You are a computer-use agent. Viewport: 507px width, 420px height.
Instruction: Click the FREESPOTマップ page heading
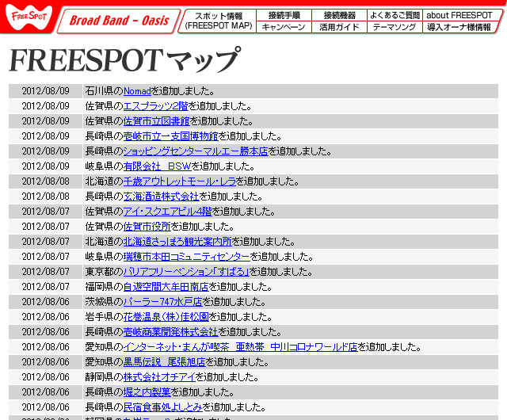point(125,60)
